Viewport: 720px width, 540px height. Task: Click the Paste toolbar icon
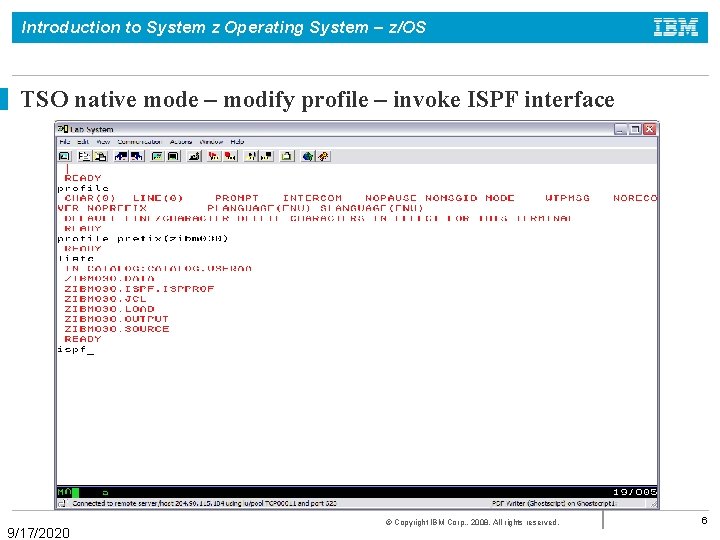click(100, 157)
